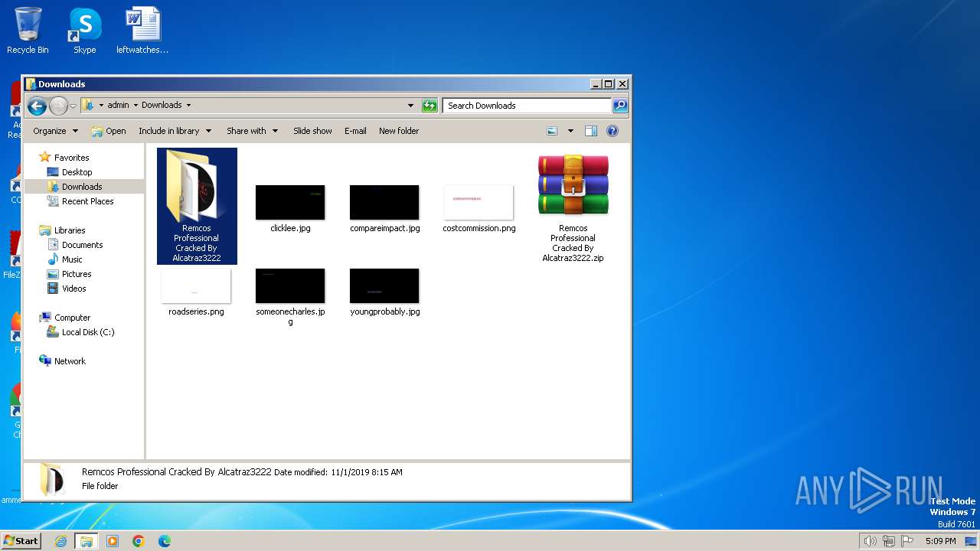
Task: Go back in Explorer navigation
Action: (37, 106)
